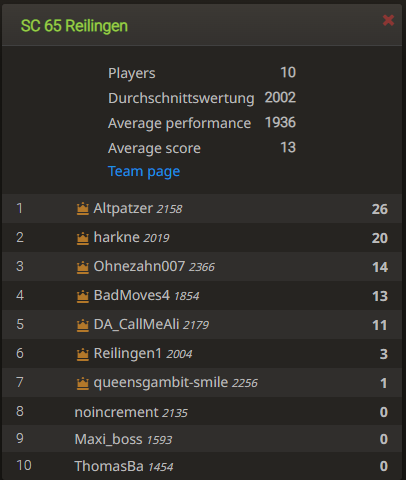This screenshot has height=480, width=406.
Task: Click the crown icon beside DA_CallMeAli
Action: [x=83, y=325]
